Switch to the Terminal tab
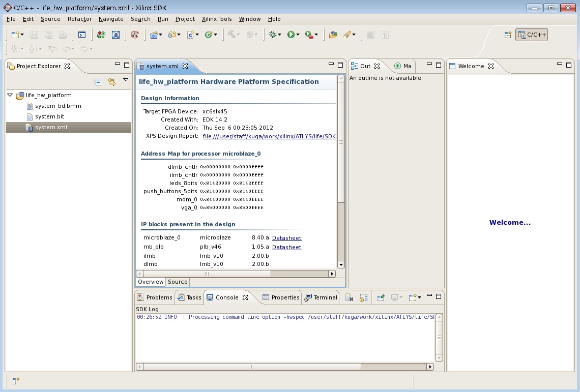580x392 pixels. [x=321, y=297]
